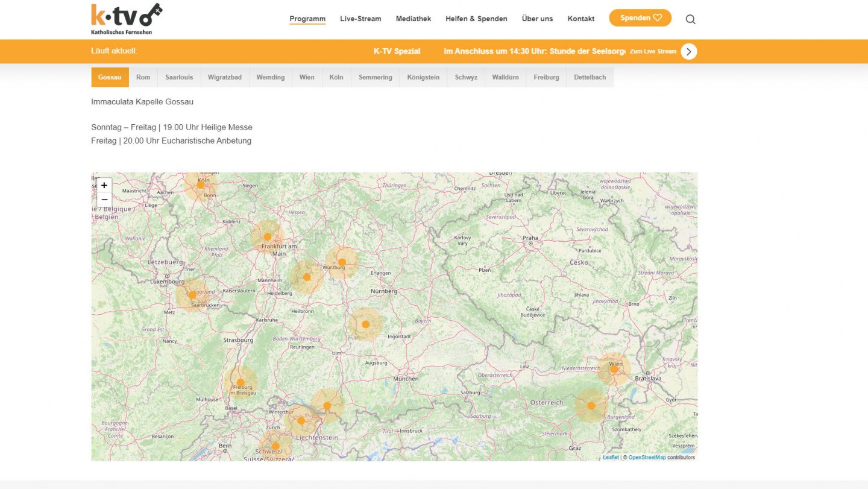Zoom in the map with plus button

click(104, 185)
